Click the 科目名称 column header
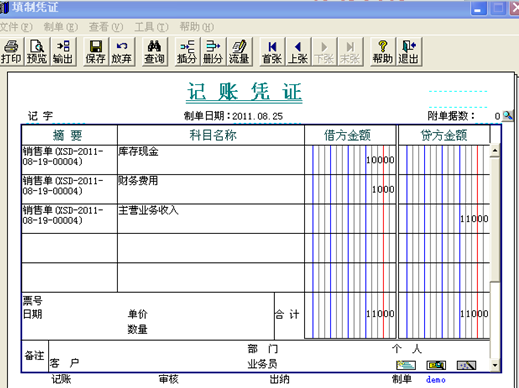The width and height of the screenshot is (519, 388). (211, 135)
